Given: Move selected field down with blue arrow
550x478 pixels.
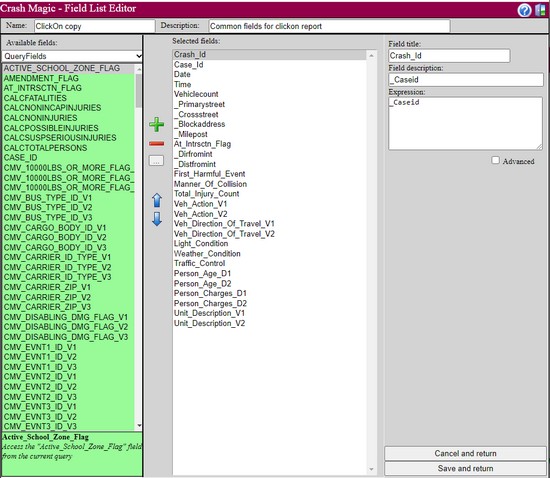Looking at the screenshot, I should click(x=157, y=218).
